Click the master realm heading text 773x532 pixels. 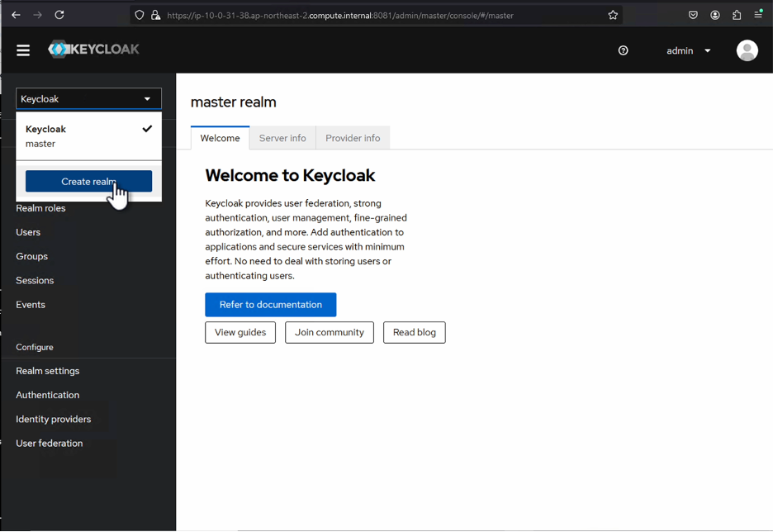point(233,102)
